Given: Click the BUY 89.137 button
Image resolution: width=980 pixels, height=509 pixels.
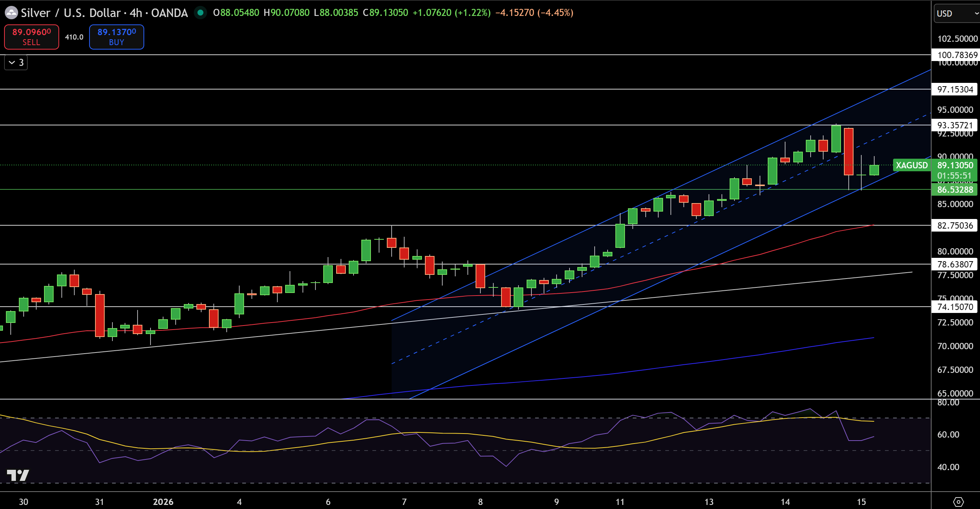Looking at the screenshot, I should point(116,37).
